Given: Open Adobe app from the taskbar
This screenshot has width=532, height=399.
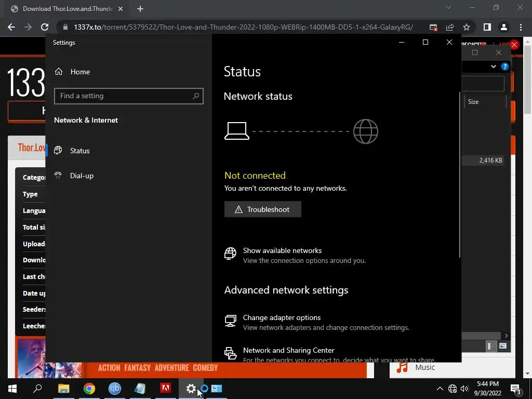Looking at the screenshot, I should point(166,389).
